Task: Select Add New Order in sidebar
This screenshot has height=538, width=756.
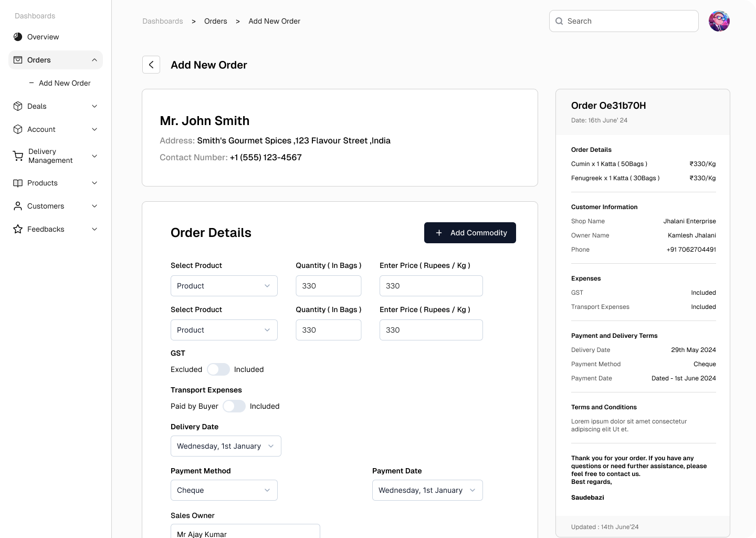Action: click(x=65, y=83)
